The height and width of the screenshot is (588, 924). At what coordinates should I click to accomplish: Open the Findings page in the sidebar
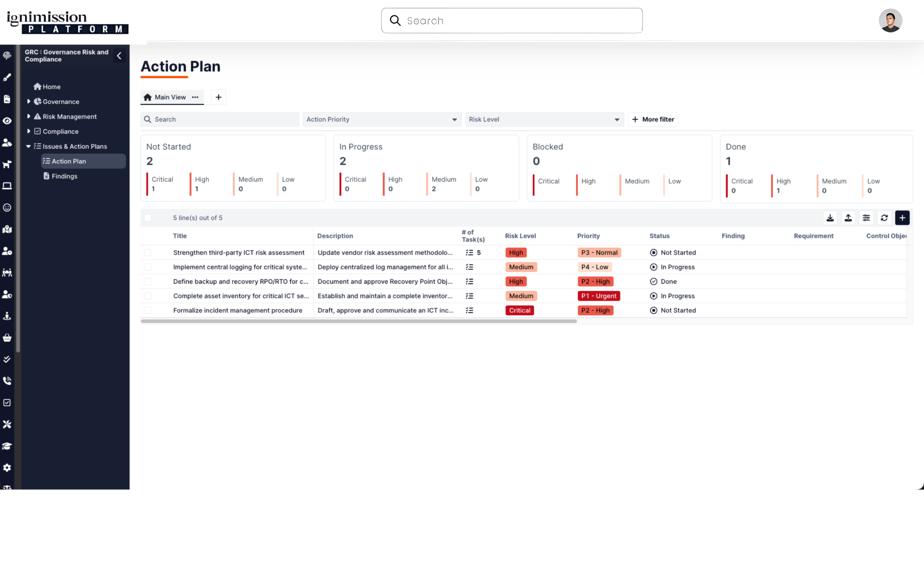coord(64,176)
